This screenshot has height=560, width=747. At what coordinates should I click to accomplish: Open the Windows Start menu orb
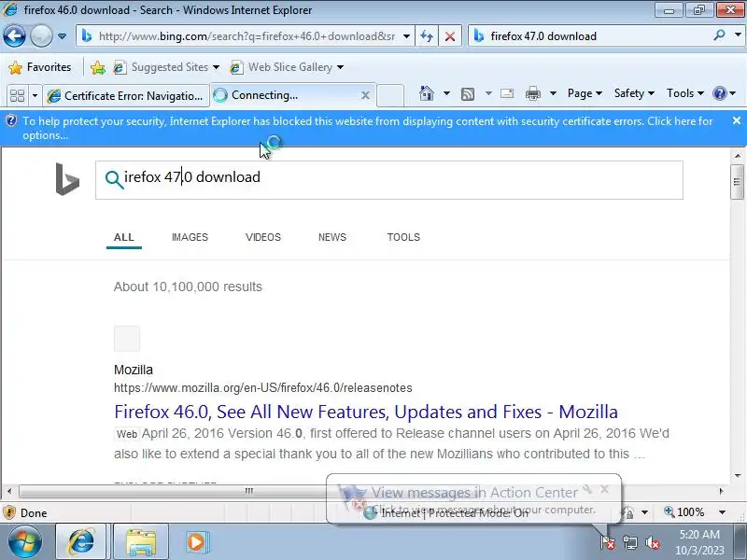pyautogui.click(x=25, y=542)
